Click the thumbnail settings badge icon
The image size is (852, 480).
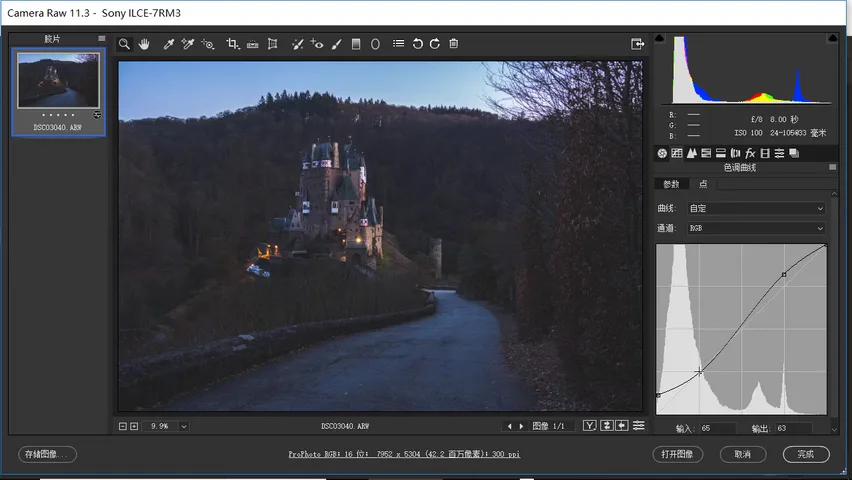[x=97, y=115]
